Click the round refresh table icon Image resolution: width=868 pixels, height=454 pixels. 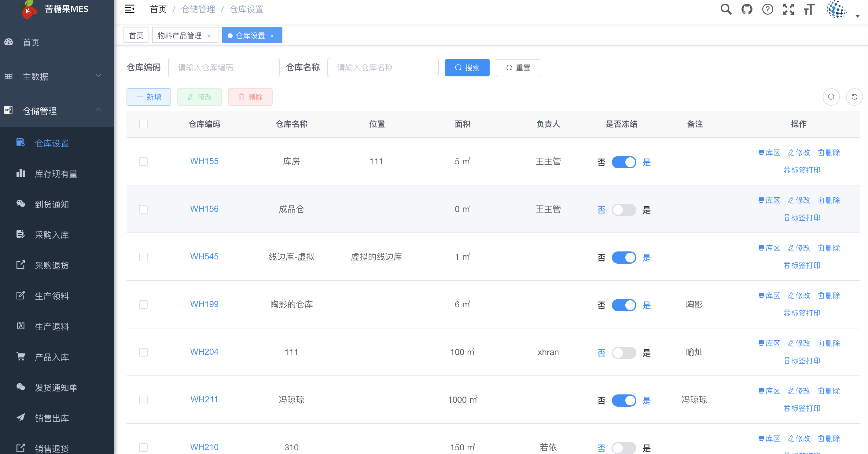pos(855,97)
